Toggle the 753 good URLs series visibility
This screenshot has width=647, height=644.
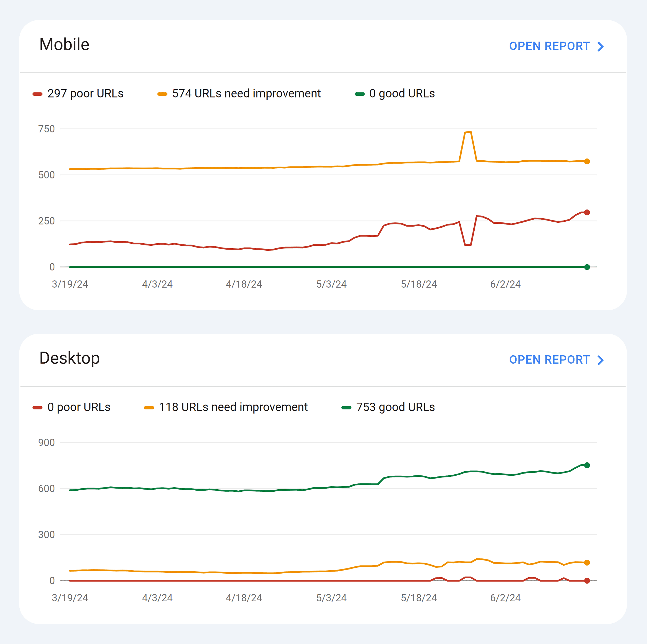[x=395, y=407]
